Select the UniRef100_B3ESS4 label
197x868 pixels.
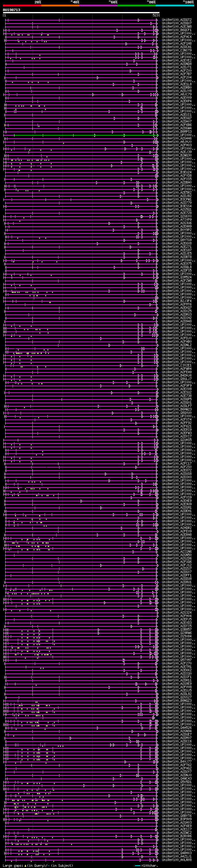(176, 206)
